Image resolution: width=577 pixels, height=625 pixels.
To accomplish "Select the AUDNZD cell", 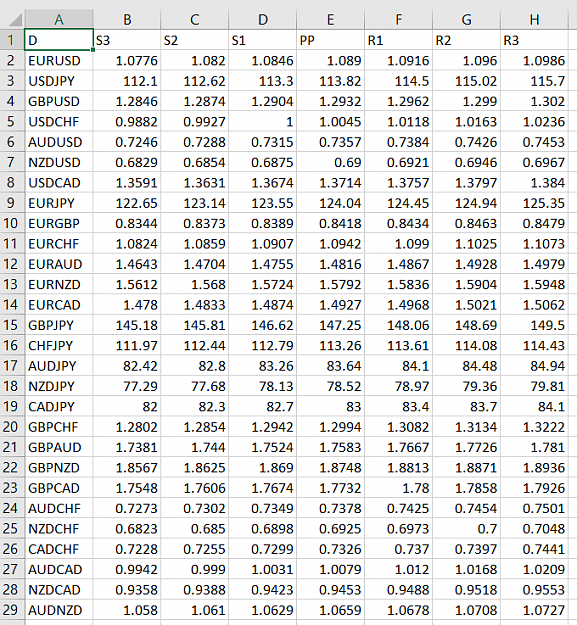I will [59, 610].
